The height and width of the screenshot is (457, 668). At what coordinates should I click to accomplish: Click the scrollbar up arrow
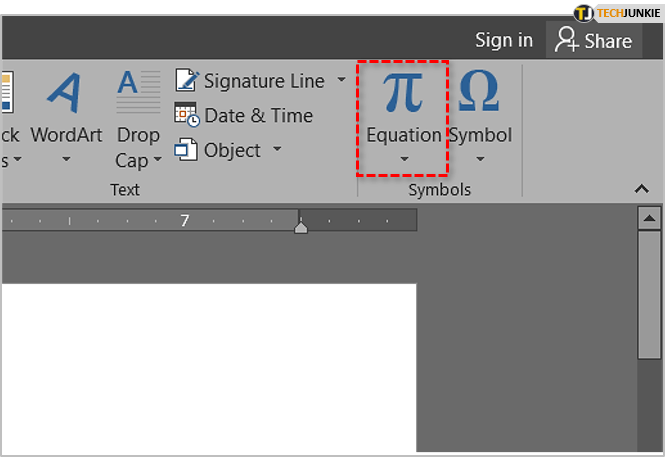649,218
